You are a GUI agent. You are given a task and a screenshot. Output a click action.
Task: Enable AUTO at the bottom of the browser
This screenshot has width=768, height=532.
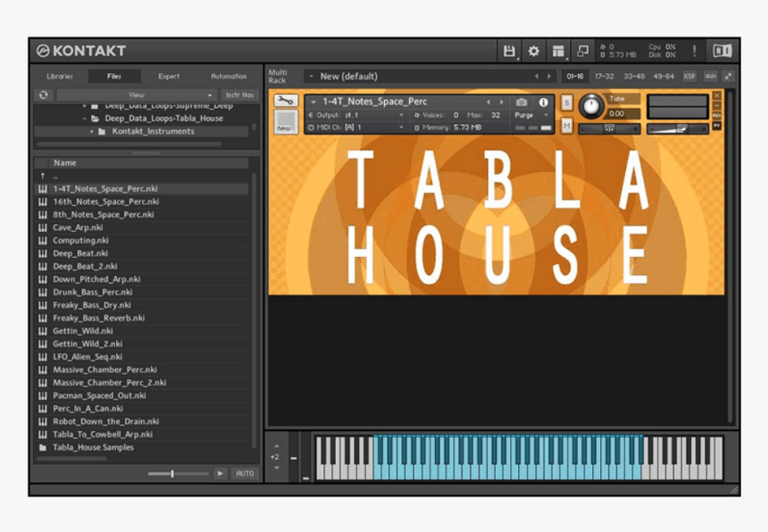click(244, 474)
